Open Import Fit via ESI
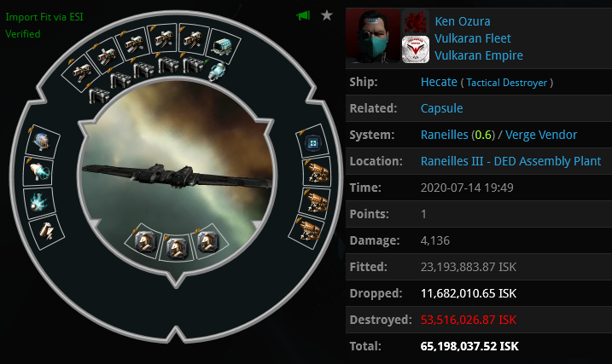Viewport: 612px width, 364px height. point(44,17)
